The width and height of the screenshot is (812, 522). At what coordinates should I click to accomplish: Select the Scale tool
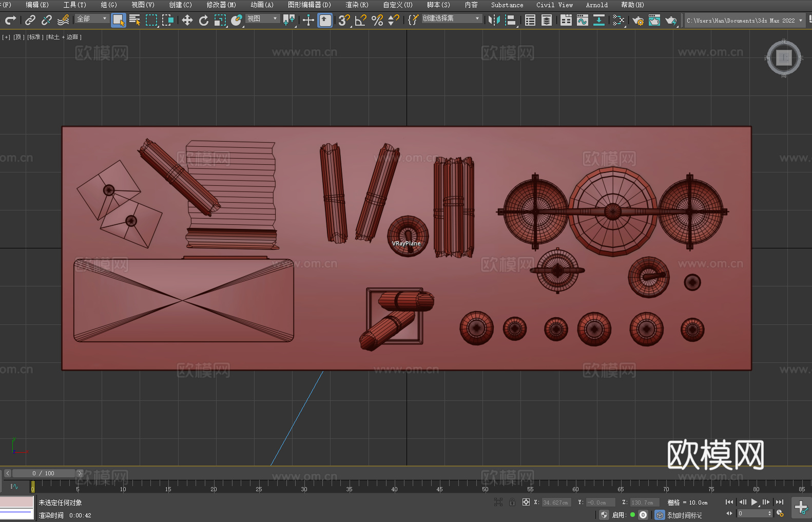pos(220,20)
